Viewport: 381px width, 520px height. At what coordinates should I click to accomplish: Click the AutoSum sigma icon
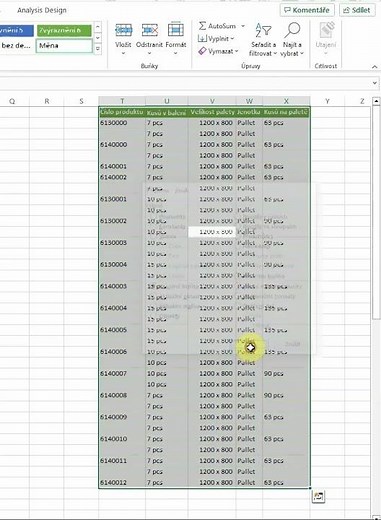pyautogui.click(x=202, y=26)
